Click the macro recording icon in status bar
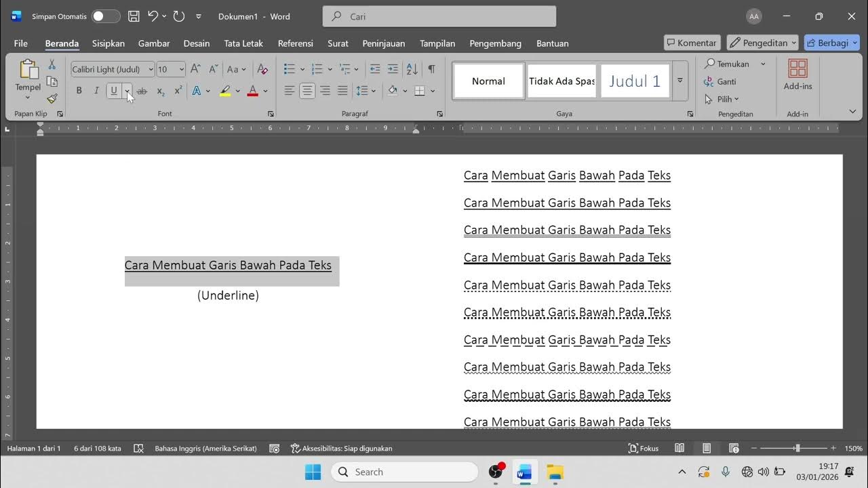The height and width of the screenshot is (488, 868). point(275,449)
